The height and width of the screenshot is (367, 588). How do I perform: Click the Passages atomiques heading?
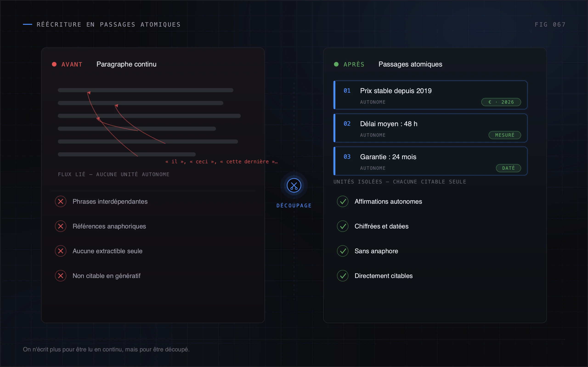[x=410, y=64]
